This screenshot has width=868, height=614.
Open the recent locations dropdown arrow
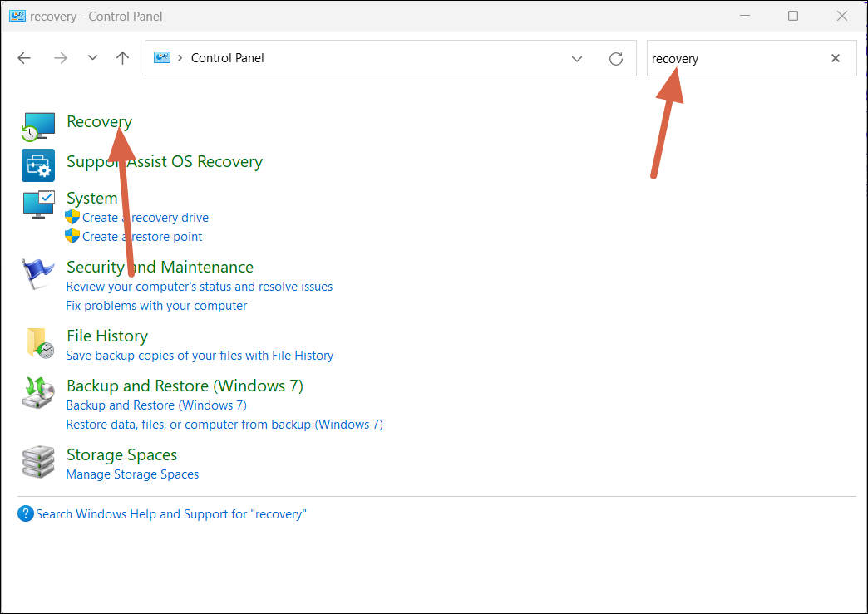(x=92, y=58)
